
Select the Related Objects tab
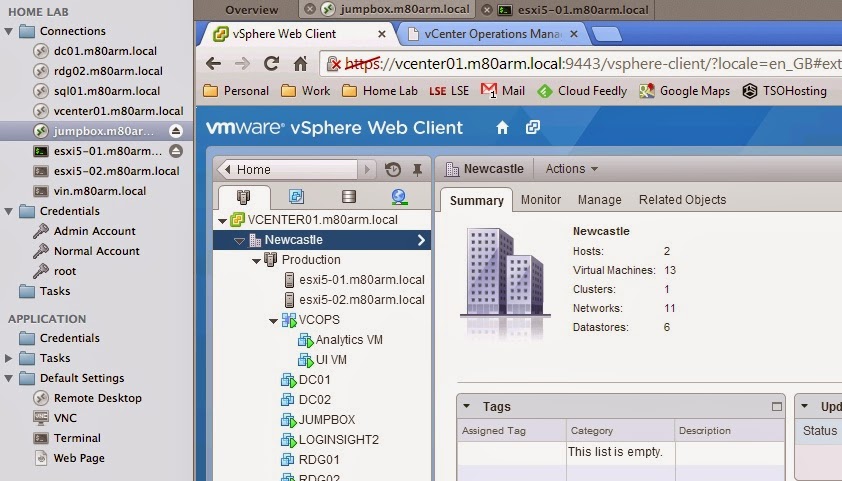(x=682, y=200)
